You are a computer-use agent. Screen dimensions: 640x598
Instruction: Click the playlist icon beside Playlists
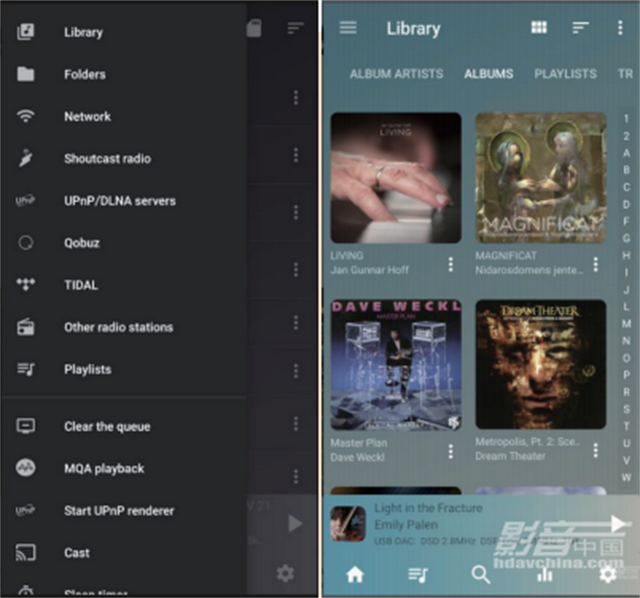[x=26, y=369]
